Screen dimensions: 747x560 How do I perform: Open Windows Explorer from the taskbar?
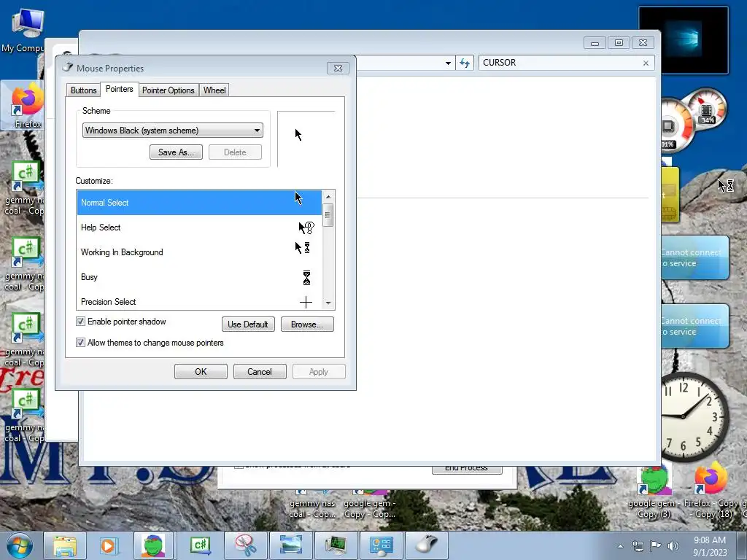(x=65, y=545)
